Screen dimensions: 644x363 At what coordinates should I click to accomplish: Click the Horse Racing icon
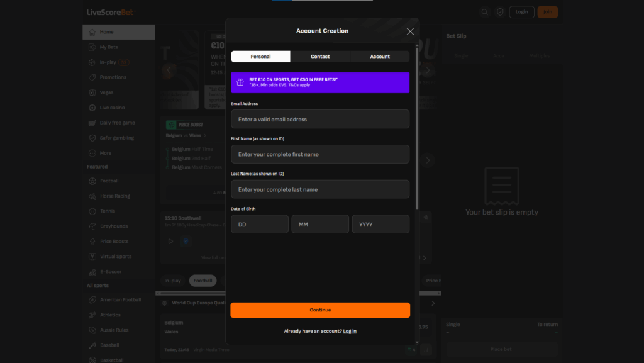click(92, 196)
